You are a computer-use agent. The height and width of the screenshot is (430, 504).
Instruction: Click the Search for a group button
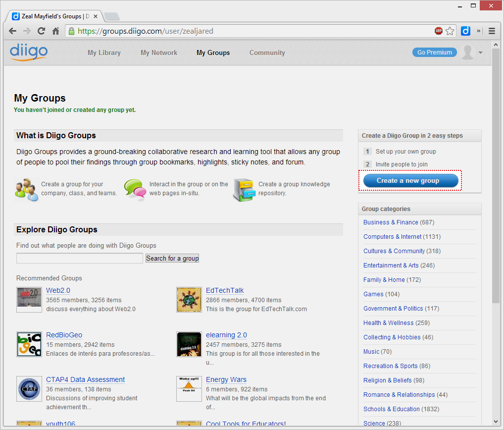pyautogui.click(x=172, y=258)
